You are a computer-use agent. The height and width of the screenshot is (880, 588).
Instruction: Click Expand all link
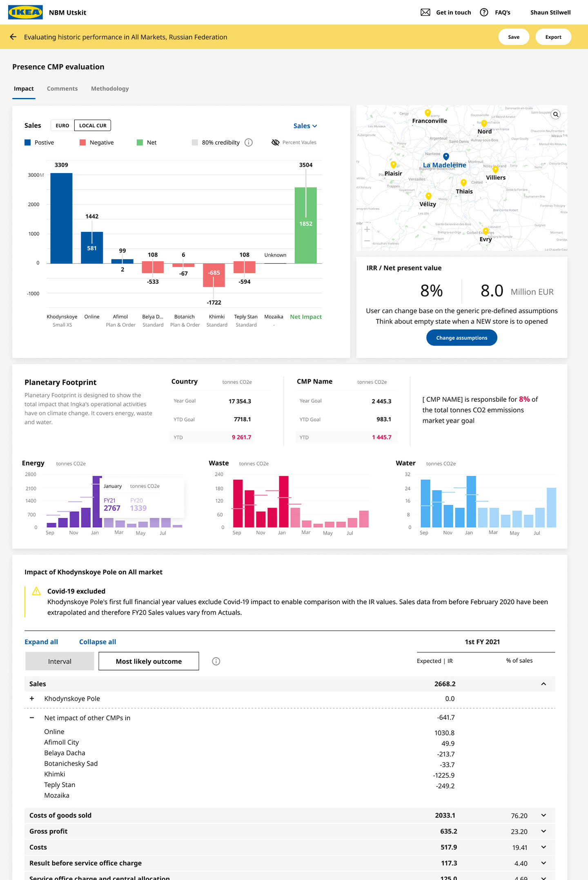pos(41,642)
